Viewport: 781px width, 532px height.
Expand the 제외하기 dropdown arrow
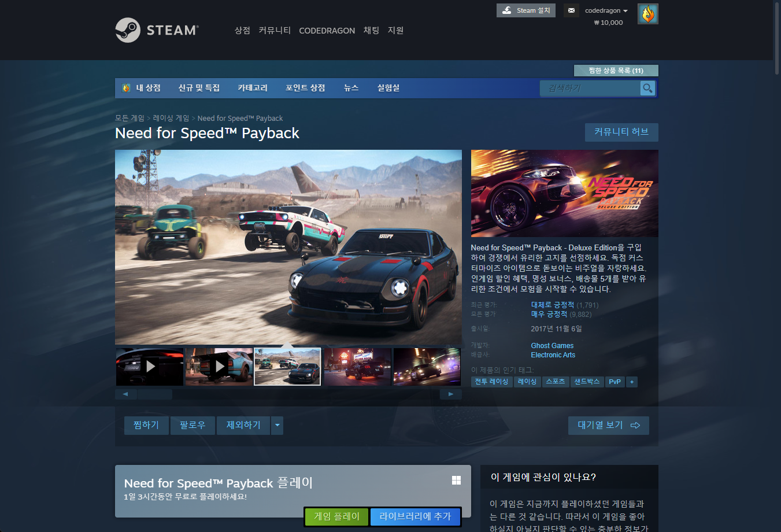tap(277, 426)
